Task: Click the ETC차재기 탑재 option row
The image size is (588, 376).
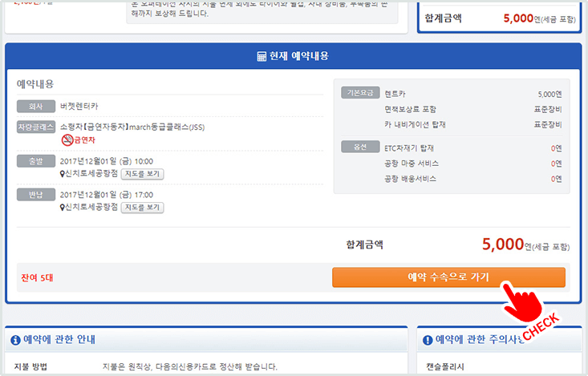Action: tap(410, 148)
